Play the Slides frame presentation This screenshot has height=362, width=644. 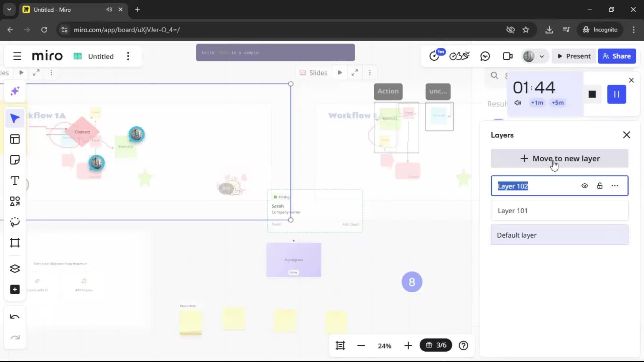click(x=340, y=72)
